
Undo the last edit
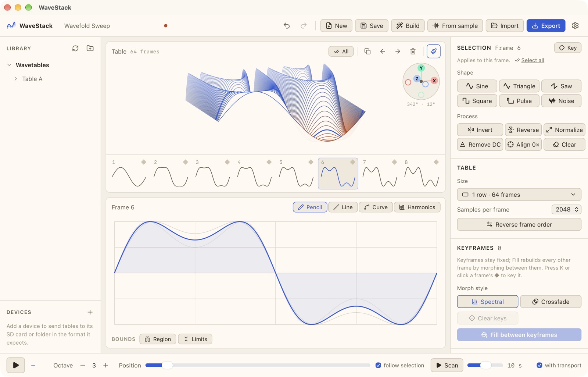coord(287,26)
